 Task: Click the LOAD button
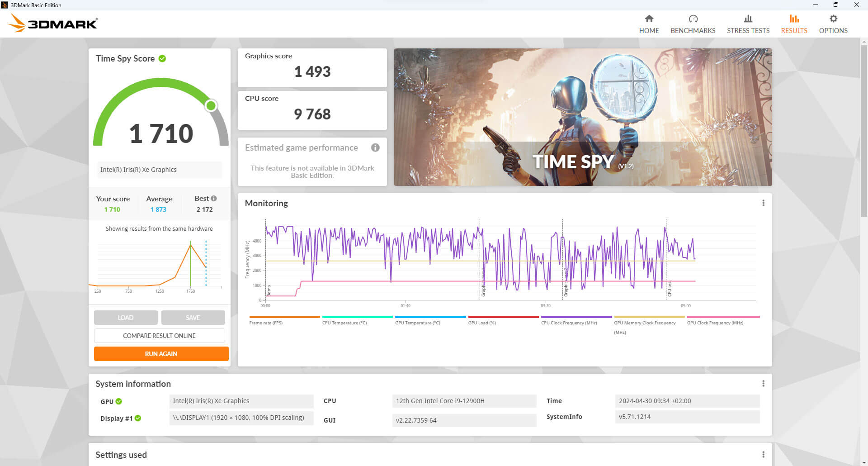[126, 318]
